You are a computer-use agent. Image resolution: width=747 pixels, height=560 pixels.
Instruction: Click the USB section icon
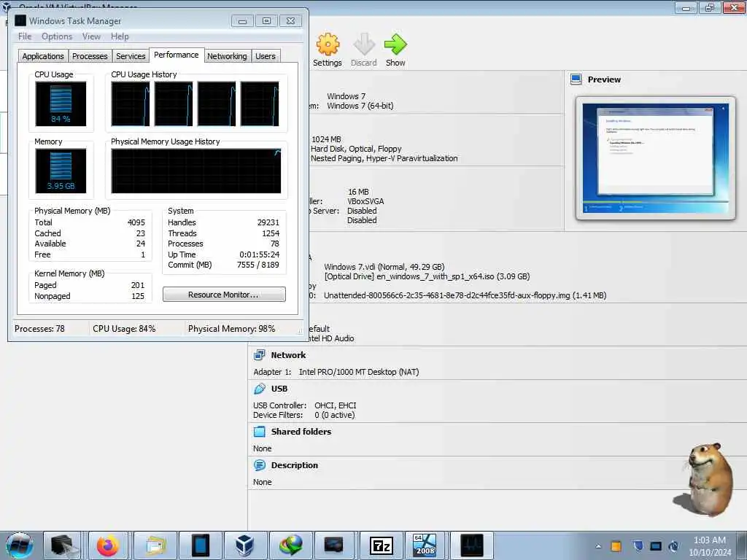click(x=260, y=389)
